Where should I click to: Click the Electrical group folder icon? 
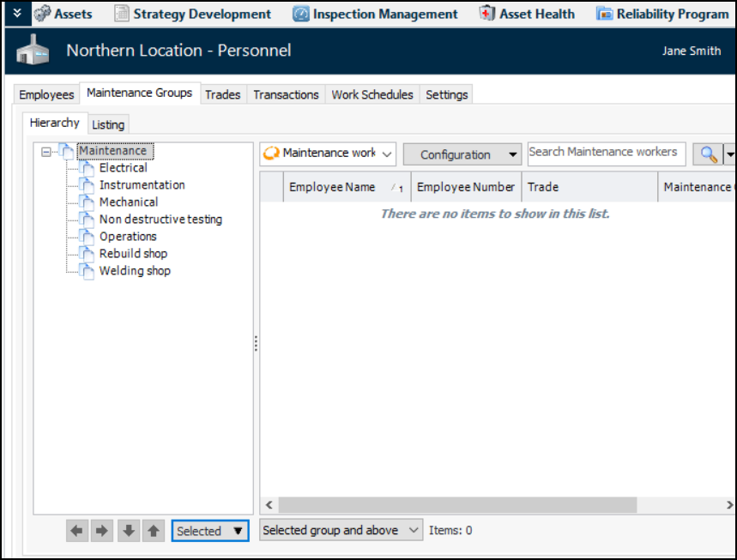pyautogui.click(x=87, y=168)
